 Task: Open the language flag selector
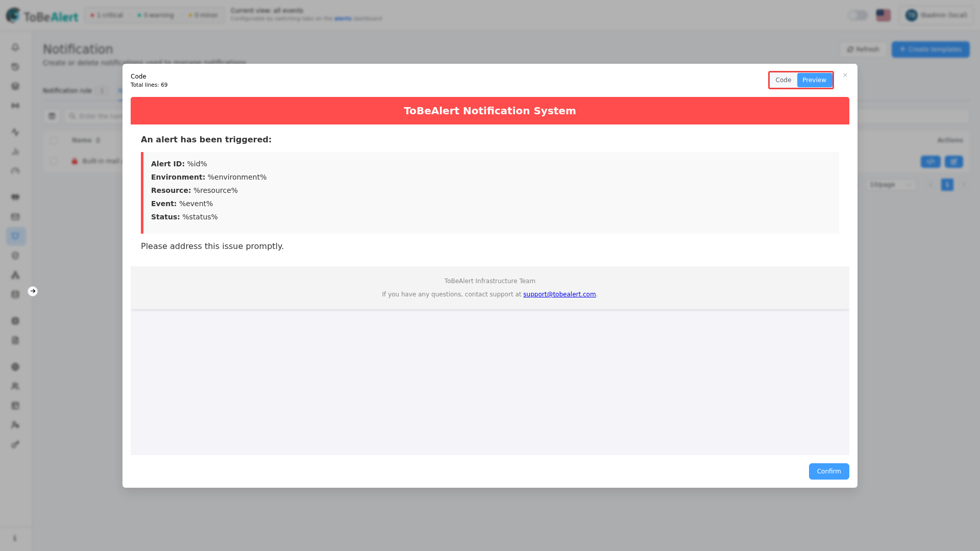(884, 15)
